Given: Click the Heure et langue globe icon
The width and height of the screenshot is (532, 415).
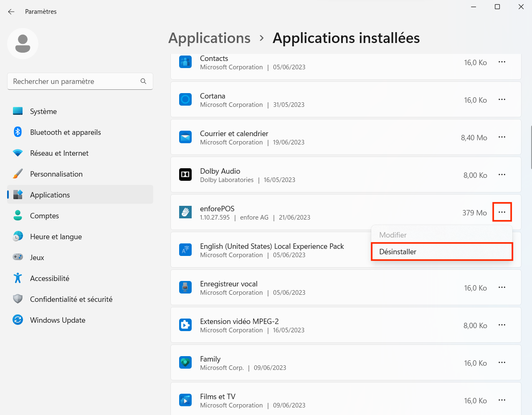Looking at the screenshot, I should tap(18, 236).
